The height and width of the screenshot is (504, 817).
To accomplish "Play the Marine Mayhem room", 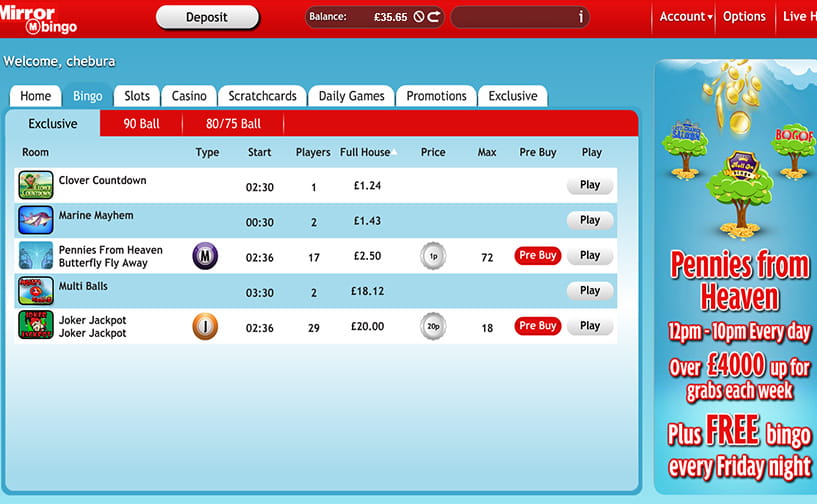I will [590, 220].
